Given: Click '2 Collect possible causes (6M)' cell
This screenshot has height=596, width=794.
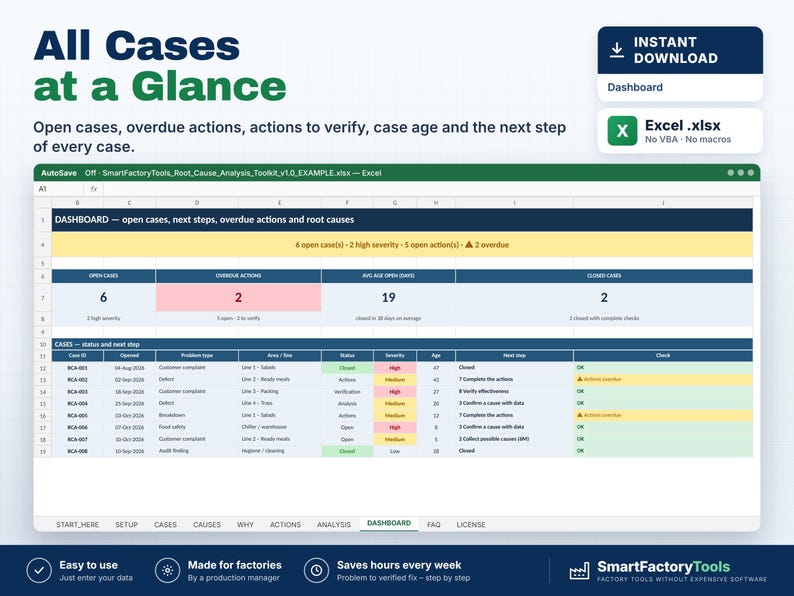Looking at the screenshot, I should [x=514, y=439].
